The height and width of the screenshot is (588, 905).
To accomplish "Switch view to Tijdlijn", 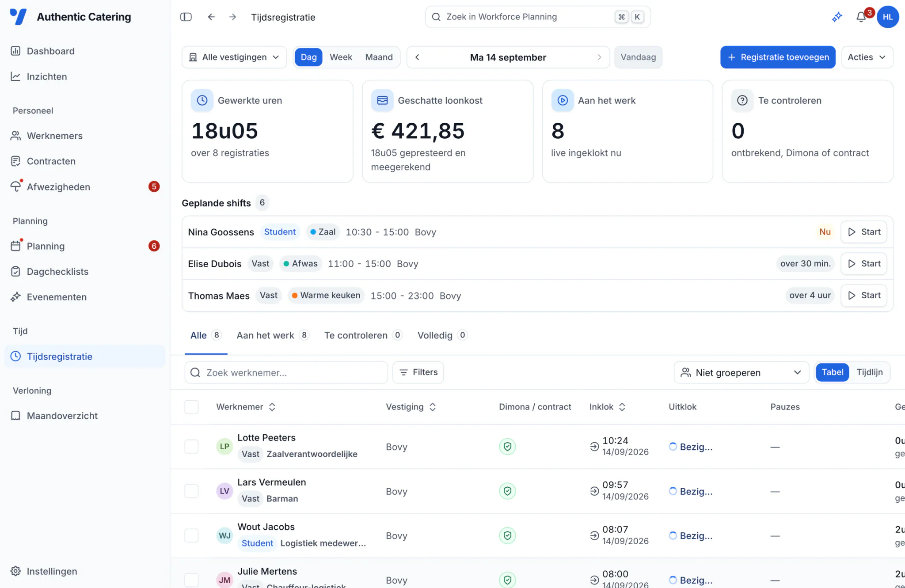I will click(869, 372).
